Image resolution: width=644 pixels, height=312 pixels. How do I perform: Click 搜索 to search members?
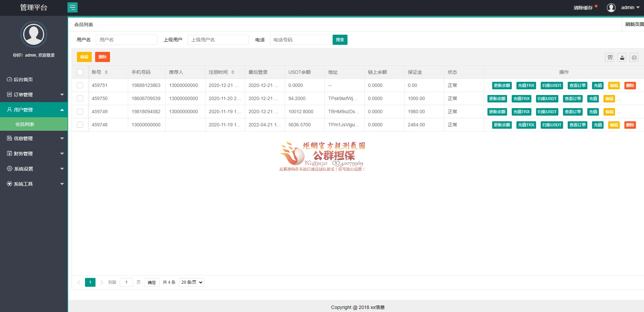click(340, 40)
